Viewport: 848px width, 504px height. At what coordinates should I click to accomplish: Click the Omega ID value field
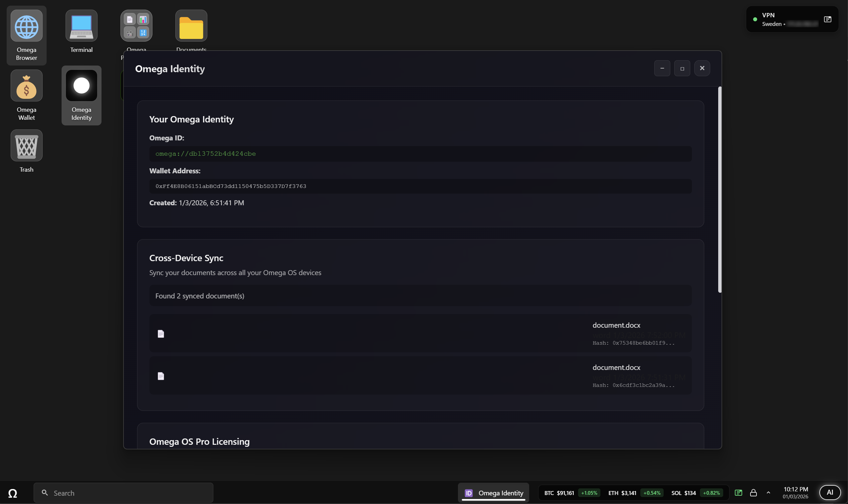421,153
